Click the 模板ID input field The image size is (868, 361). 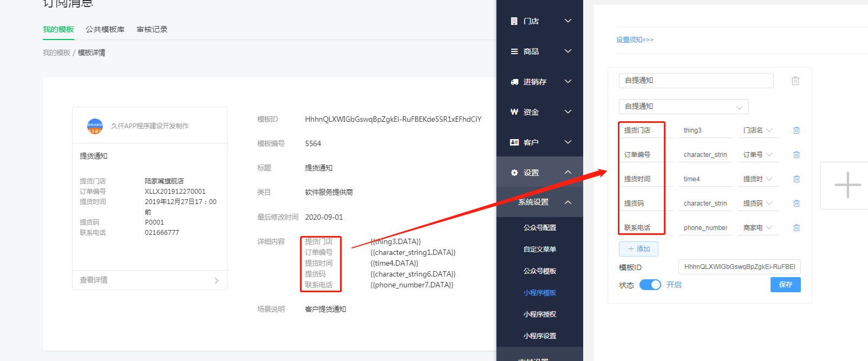click(740, 267)
